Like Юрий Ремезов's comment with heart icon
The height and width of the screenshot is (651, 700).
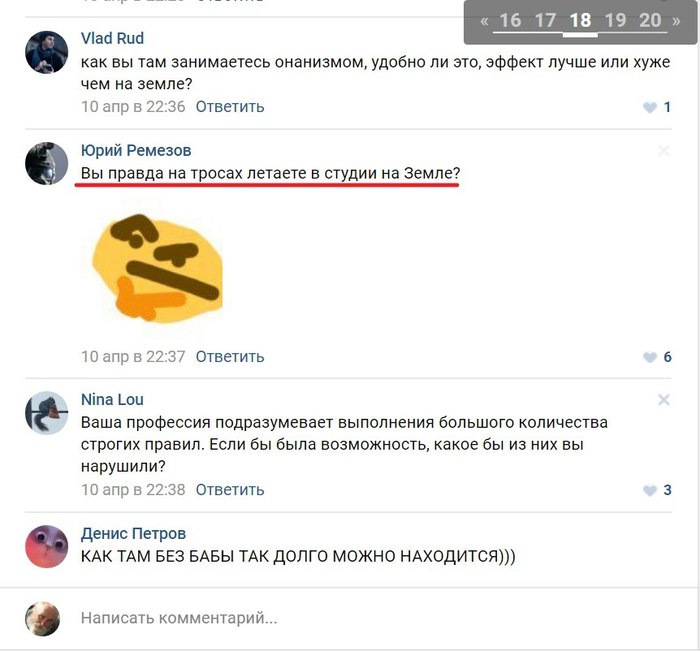pos(650,357)
